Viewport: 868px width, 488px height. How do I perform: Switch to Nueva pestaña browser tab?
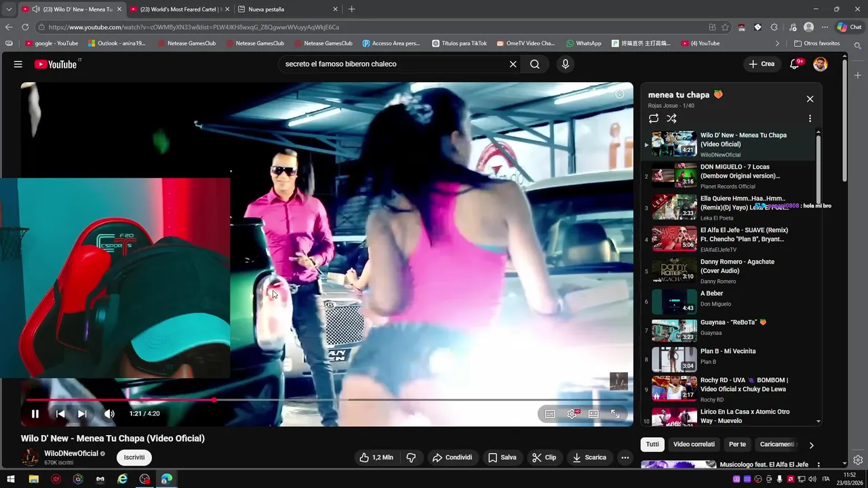coord(288,9)
